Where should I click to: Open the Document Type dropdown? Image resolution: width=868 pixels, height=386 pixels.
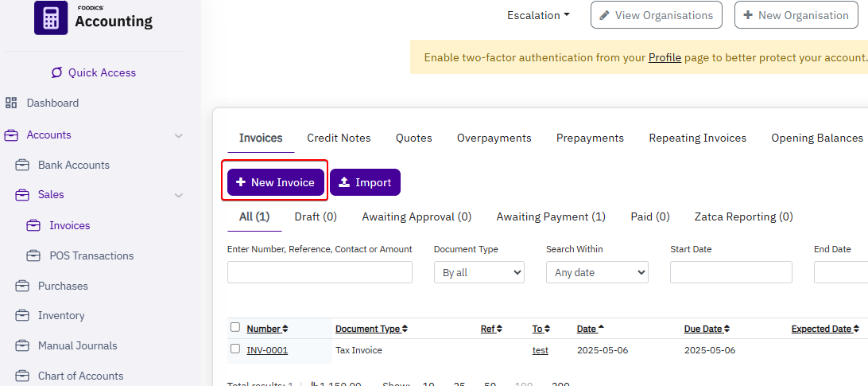point(479,272)
